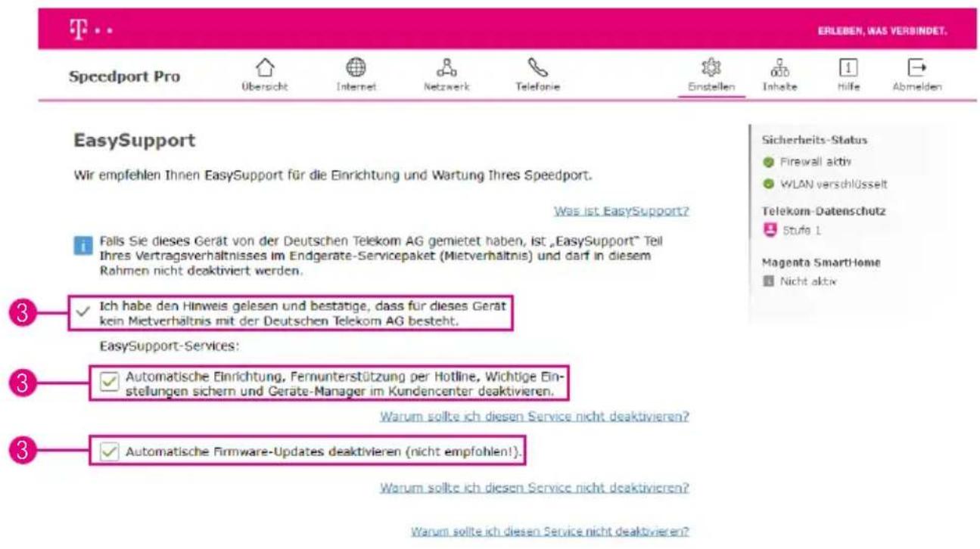Select the Hilfe menu label
The width and height of the screenshot is (980, 549).
click(x=848, y=88)
